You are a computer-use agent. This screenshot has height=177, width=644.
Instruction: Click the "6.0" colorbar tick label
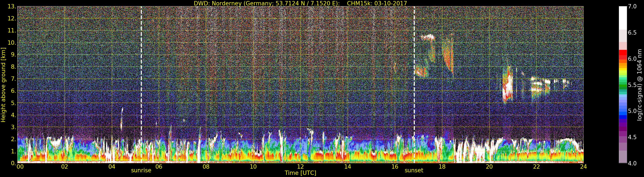632,59
